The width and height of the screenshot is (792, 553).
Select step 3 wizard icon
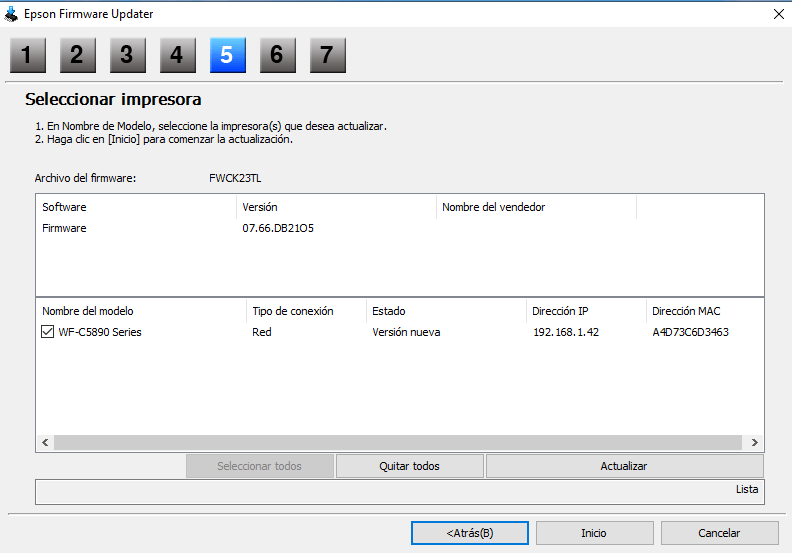(127, 56)
